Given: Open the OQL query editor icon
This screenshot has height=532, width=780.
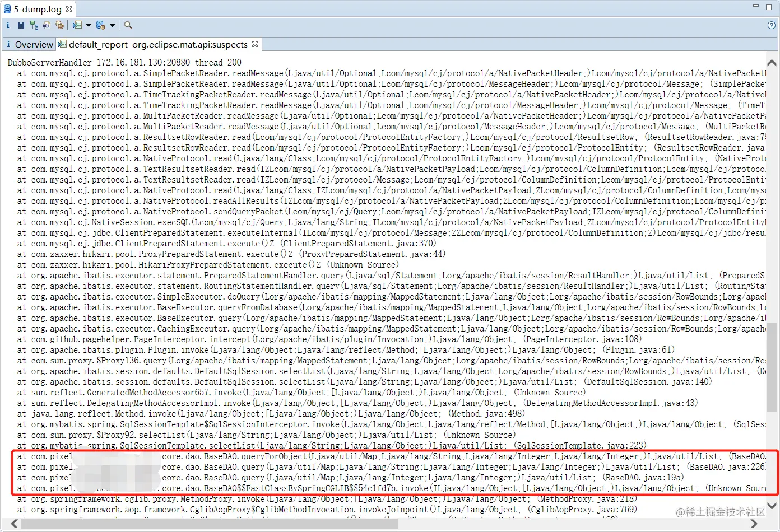Looking at the screenshot, I should pos(47,25).
